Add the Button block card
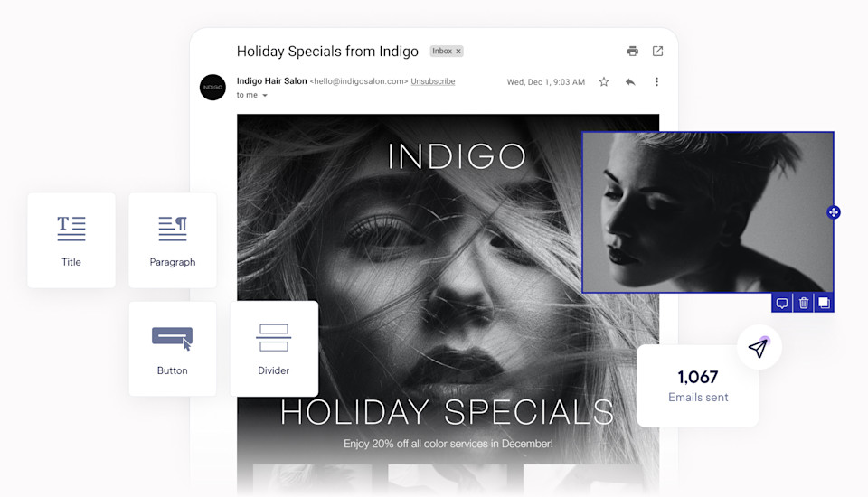The image size is (868, 497). (x=173, y=349)
